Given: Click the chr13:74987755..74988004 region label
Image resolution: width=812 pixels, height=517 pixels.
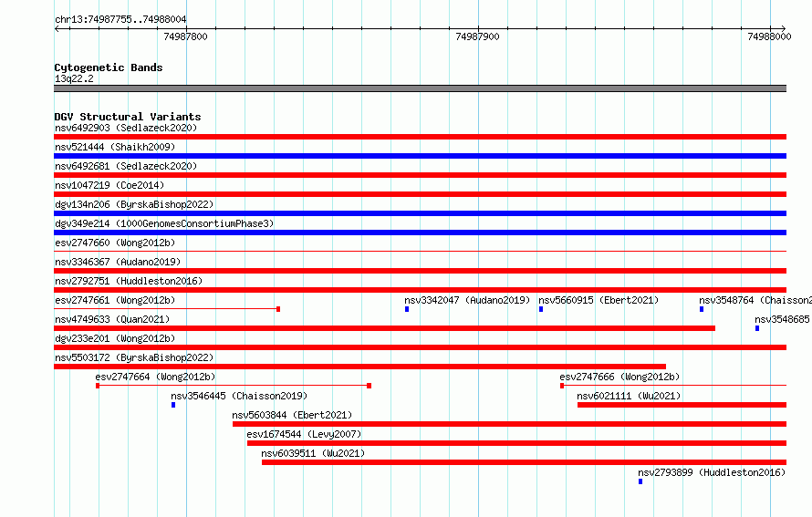Looking at the screenshot, I should (120, 19).
